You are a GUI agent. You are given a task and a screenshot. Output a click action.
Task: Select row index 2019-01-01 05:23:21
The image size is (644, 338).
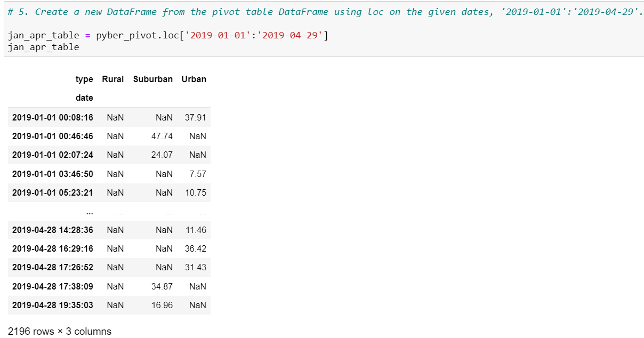point(53,192)
